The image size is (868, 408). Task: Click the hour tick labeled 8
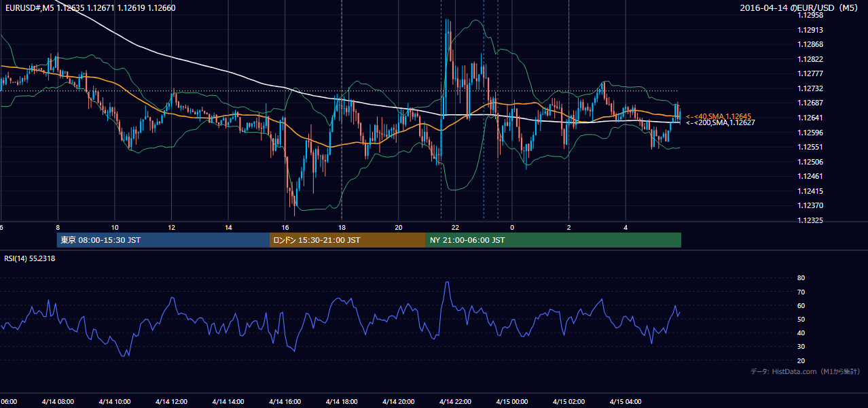[x=58, y=227]
